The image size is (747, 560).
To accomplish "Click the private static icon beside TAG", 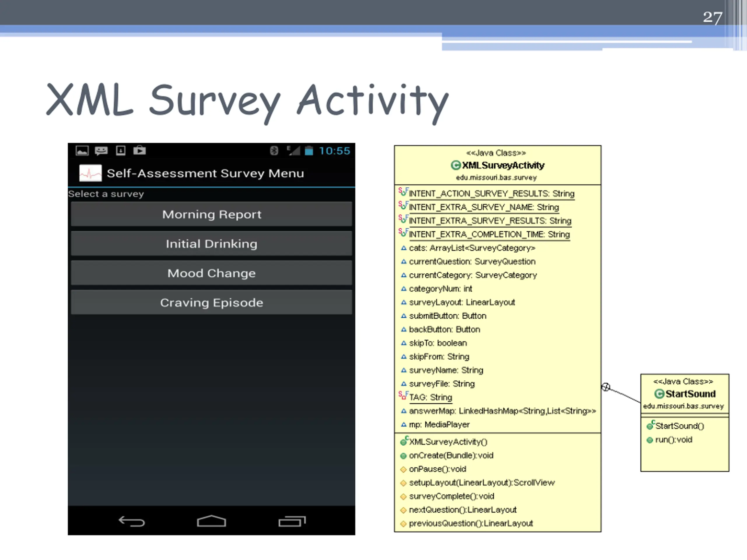I will (x=403, y=395).
